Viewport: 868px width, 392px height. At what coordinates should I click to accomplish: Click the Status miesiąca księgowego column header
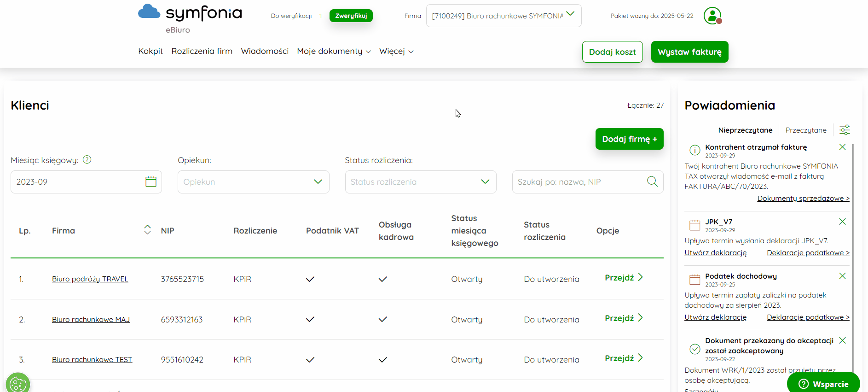[475, 231]
